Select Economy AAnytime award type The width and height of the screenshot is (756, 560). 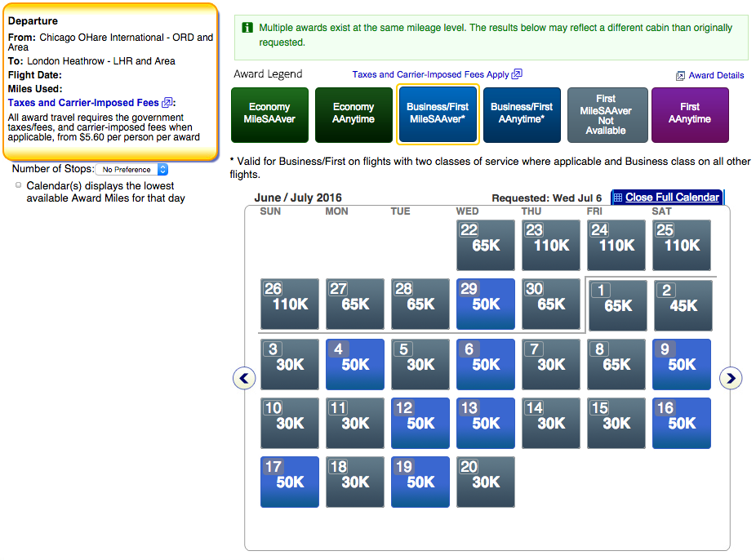click(354, 115)
